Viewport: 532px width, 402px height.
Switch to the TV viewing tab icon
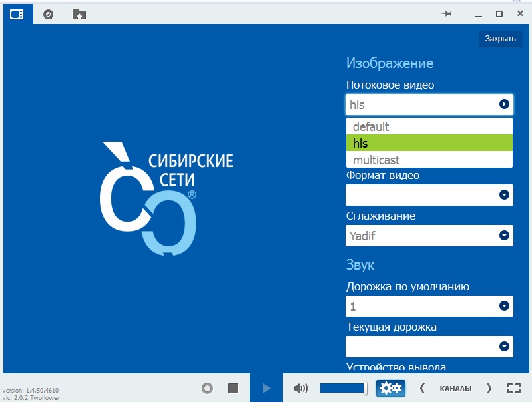[x=17, y=14]
